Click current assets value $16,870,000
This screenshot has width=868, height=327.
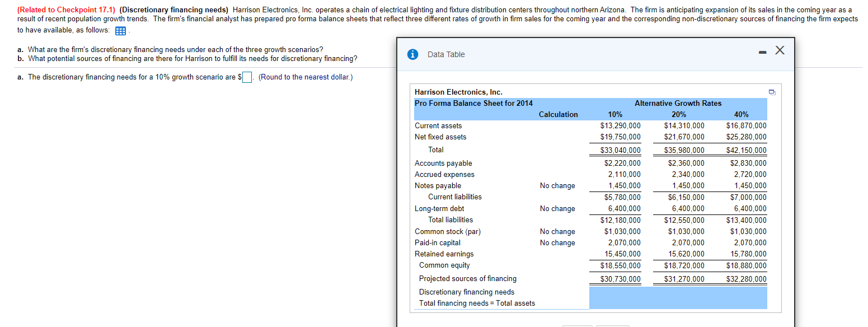click(747, 125)
